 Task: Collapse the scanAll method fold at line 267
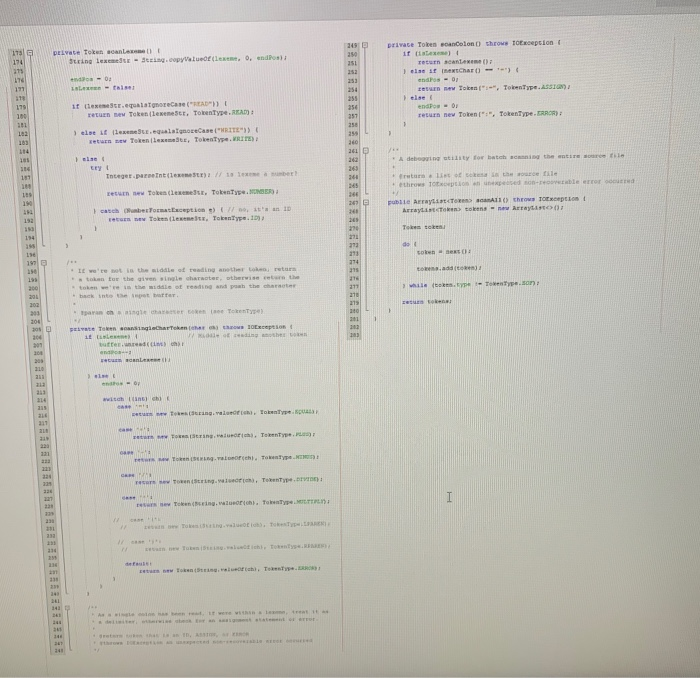click(x=366, y=202)
